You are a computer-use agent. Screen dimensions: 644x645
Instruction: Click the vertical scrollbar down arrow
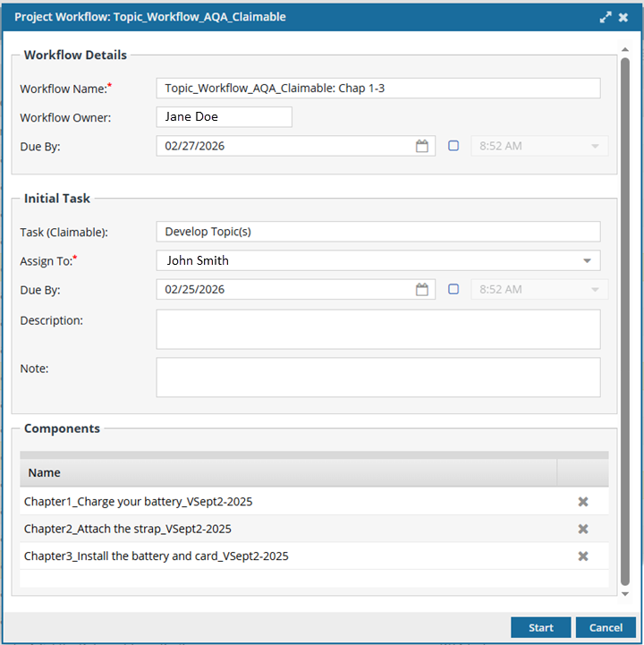tap(625, 594)
